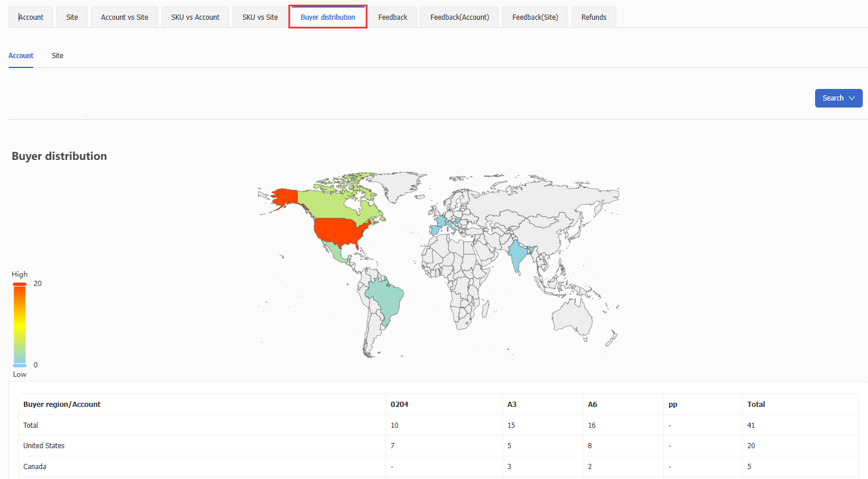Switch to Feedback(Account) tab

[x=459, y=17]
